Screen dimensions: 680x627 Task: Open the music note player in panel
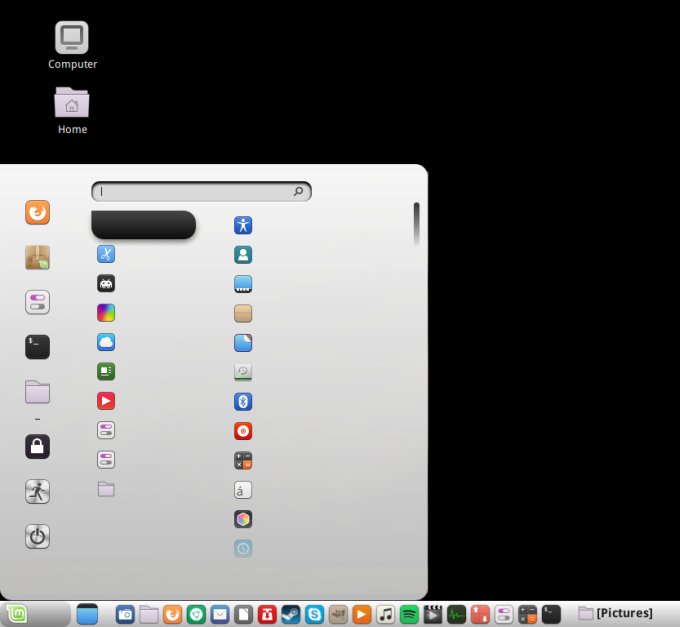click(386, 614)
